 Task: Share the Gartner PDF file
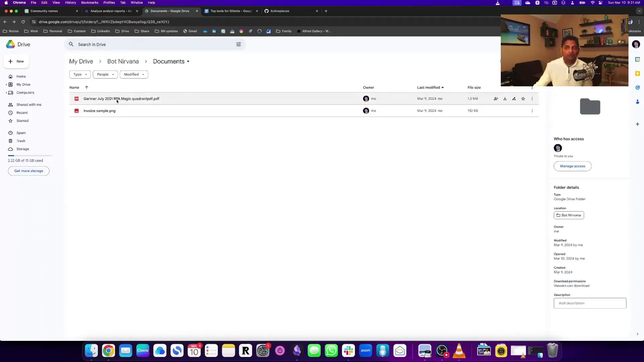[x=496, y=99]
